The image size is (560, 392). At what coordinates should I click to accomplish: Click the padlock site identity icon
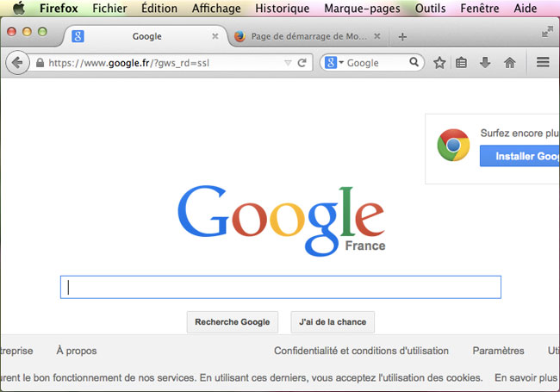click(40, 63)
